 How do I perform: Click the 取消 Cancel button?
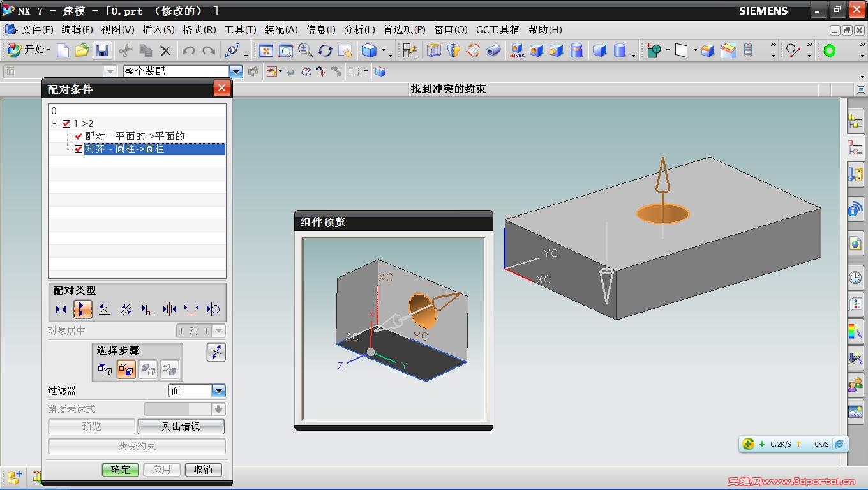coord(203,470)
